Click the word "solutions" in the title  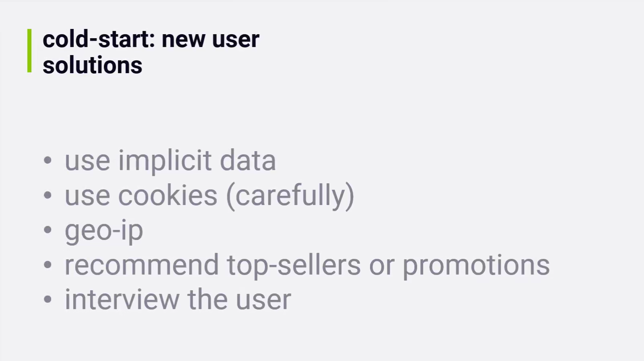[x=92, y=65]
